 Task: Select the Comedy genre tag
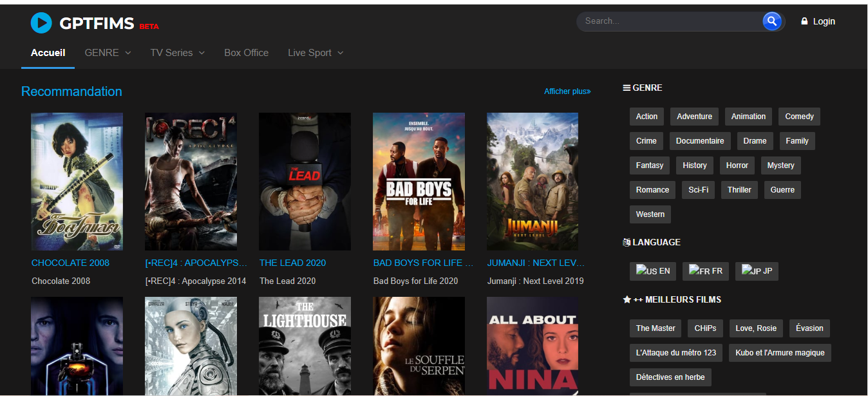[799, 117]
